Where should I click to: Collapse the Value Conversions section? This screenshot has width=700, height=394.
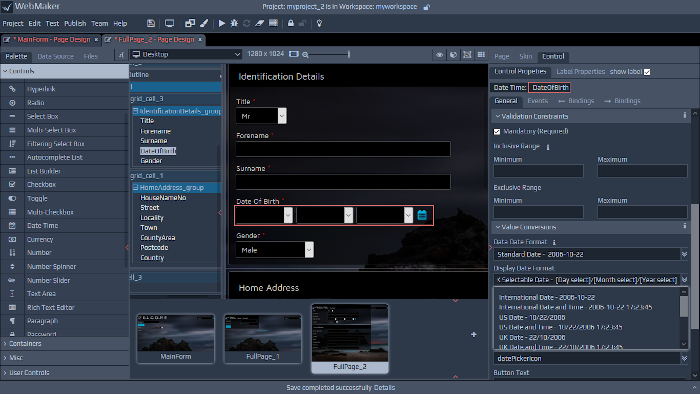[498, 227]
